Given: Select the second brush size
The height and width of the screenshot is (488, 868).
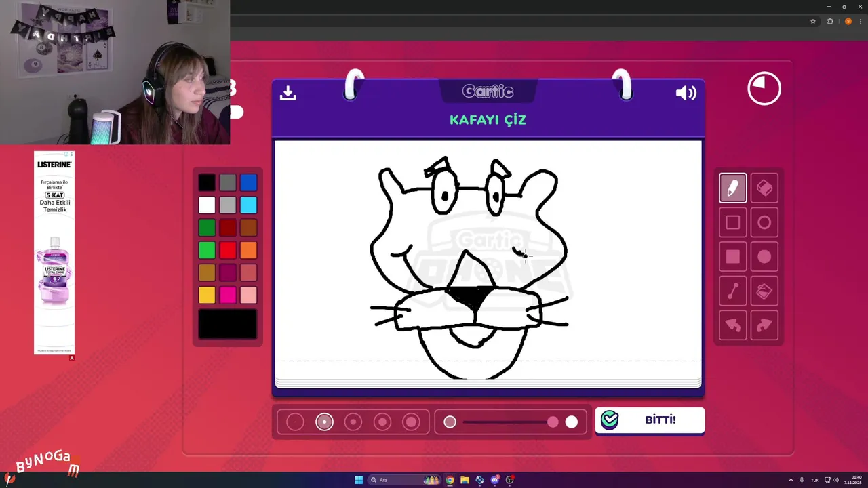Looking at the screenshot, I should click(324, 422).
